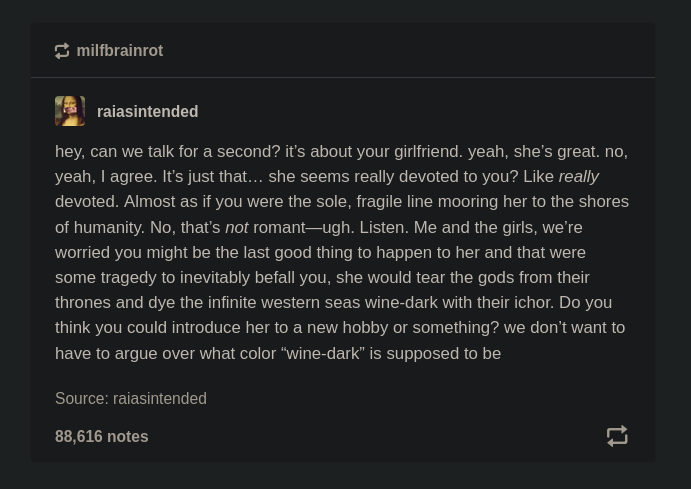Click the reblog icon beside milfbrainrot
The width and height of the screenshot is (691, 489).
(x=62, y=51)
